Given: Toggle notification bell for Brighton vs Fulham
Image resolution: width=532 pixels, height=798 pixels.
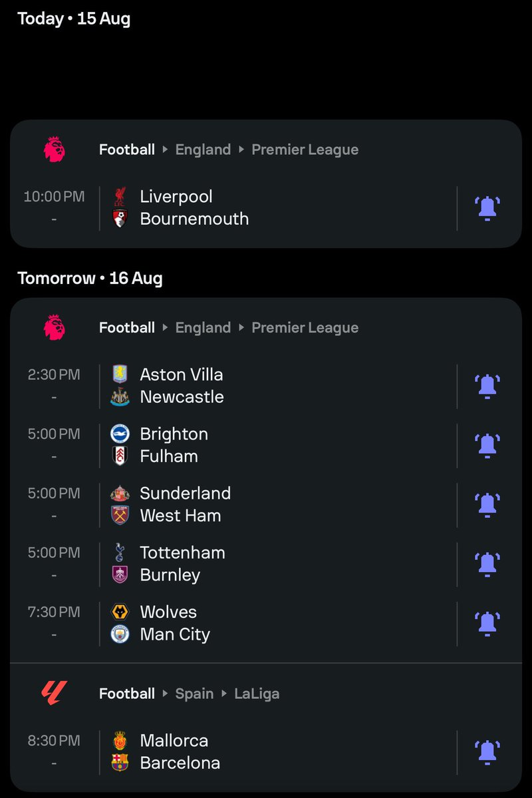Looking at the screenshot, I should click(x=487, y=445).
